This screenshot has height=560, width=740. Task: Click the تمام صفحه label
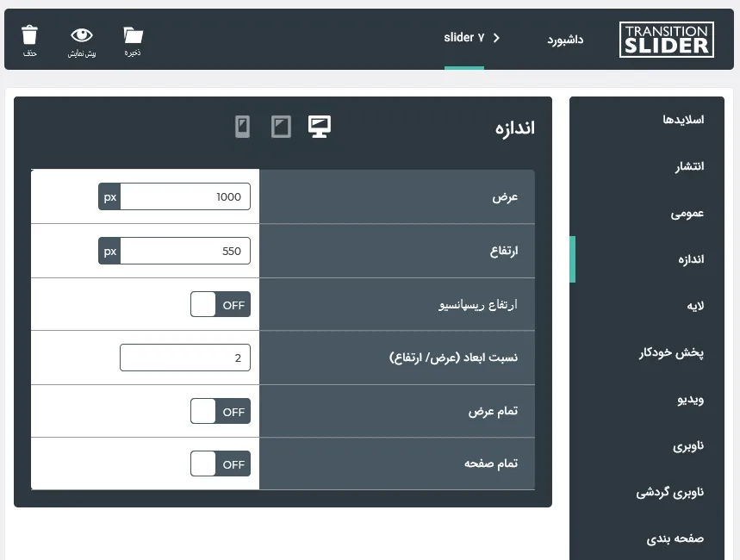tap(491, 464)
